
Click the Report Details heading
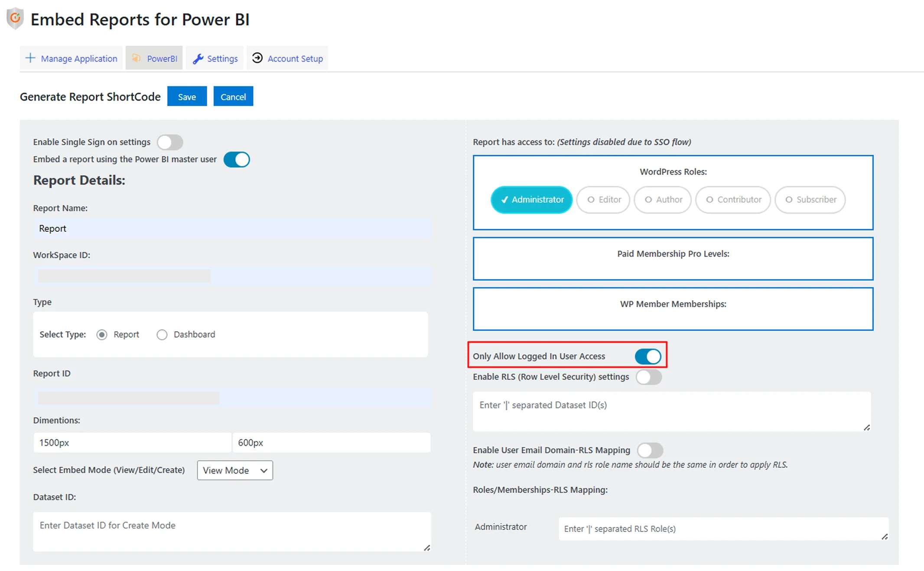click(x=79, y=180)
